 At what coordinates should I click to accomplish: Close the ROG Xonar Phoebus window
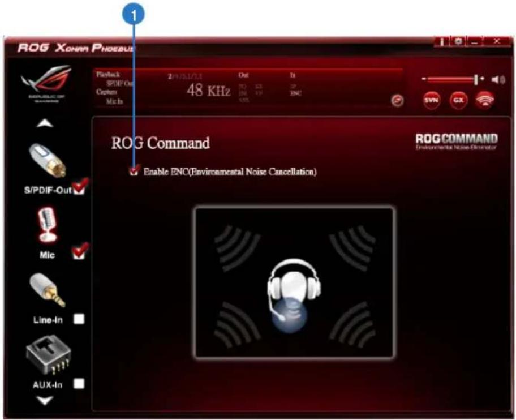[497, 41]
